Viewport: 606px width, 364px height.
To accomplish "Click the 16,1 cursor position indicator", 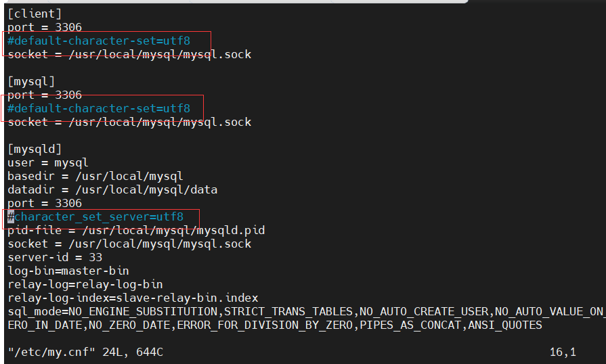I will (x=563, y=352).
